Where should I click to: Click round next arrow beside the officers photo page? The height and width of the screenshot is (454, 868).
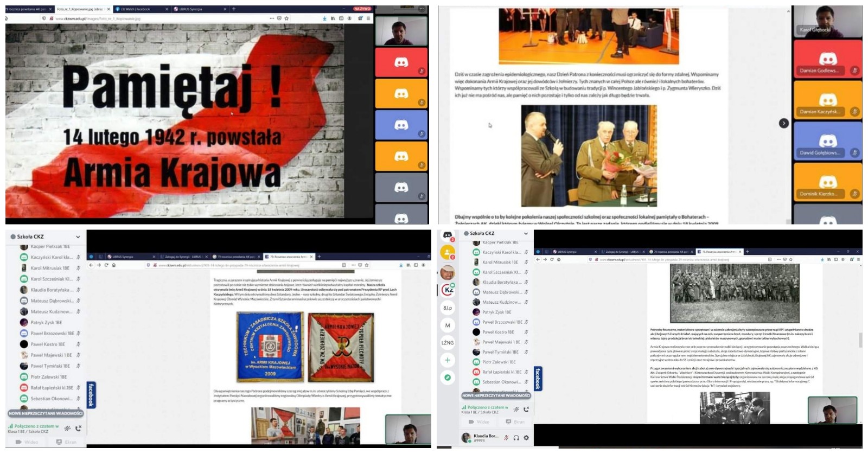783,124
